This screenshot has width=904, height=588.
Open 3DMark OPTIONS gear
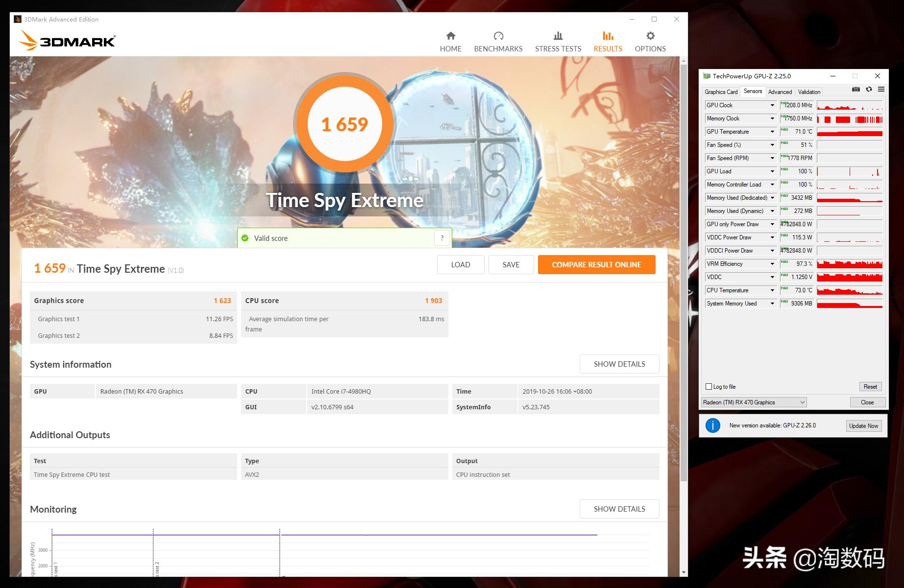point(650,42)
